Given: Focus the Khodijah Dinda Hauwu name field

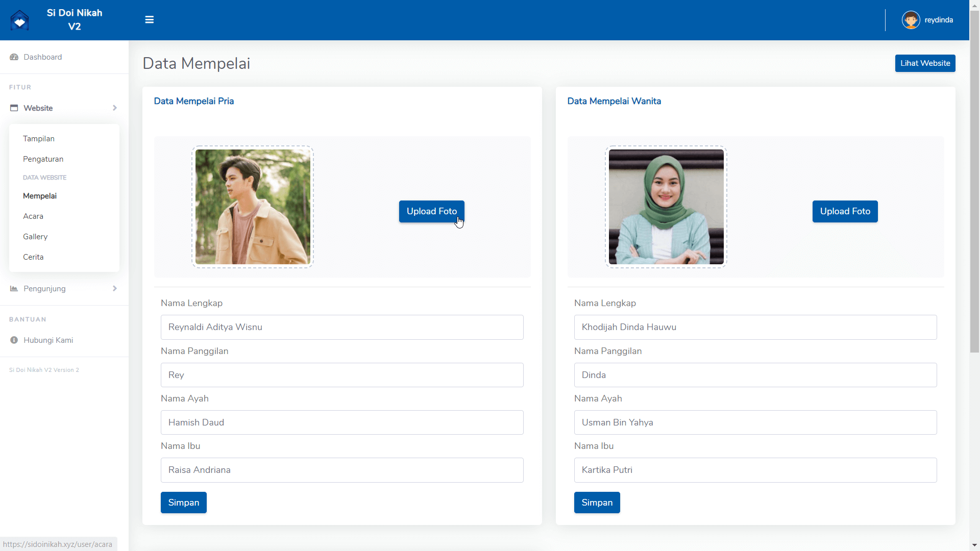Looking at the screenshot, I should (755, 327).
